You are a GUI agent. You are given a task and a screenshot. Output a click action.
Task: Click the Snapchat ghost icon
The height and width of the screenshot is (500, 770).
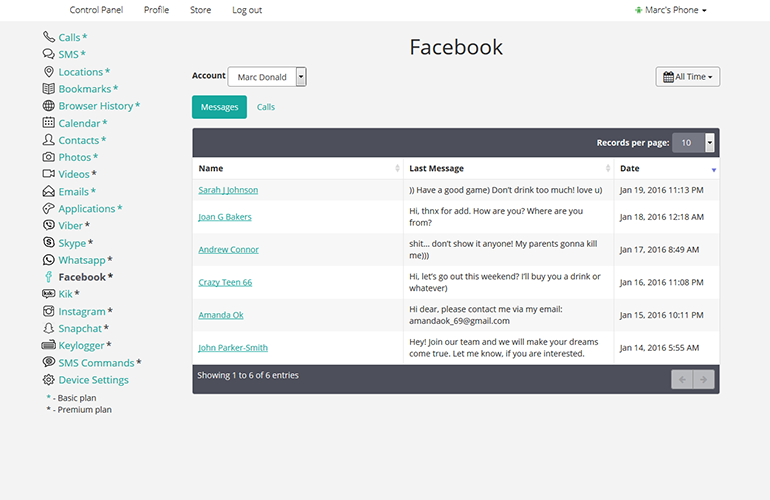pos(49,328)
